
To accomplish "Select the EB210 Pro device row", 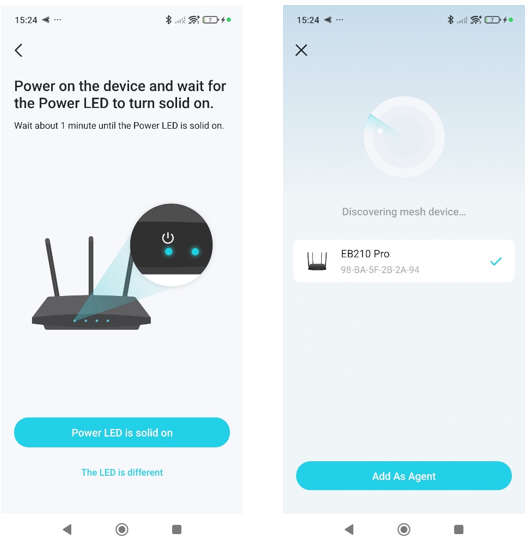I will point(404,261).
